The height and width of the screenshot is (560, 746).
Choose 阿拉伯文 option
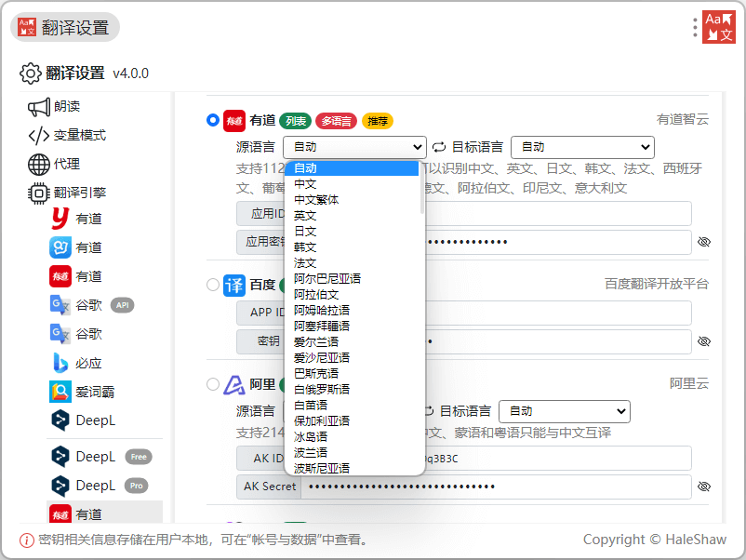point(352,295)
